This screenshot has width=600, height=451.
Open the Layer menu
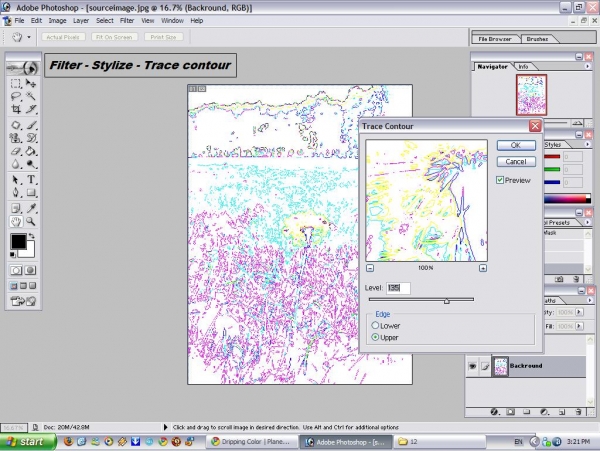(81, 21)
